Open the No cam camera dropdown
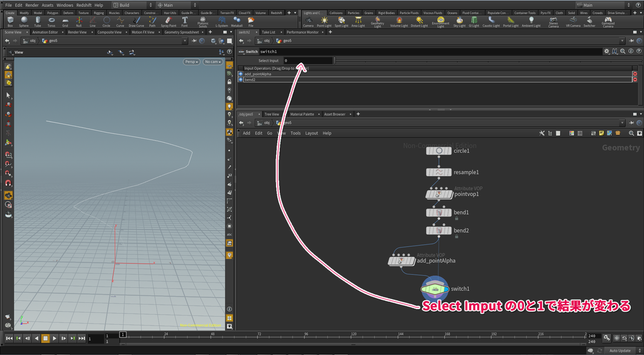Viewport: 644px width, 355px height. 213,62
